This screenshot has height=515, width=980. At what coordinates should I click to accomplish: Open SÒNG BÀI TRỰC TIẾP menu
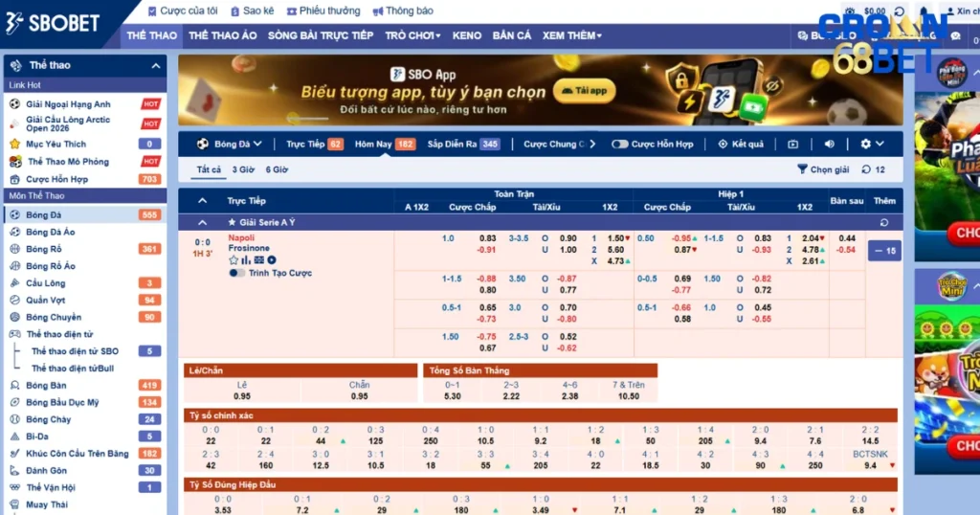pos(321,35)
